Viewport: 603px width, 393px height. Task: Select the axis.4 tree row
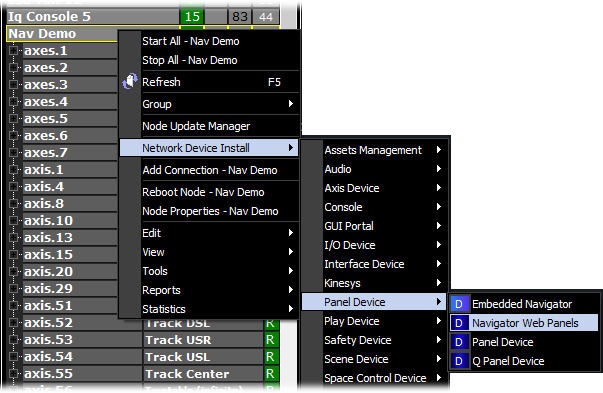pos(70,187)
